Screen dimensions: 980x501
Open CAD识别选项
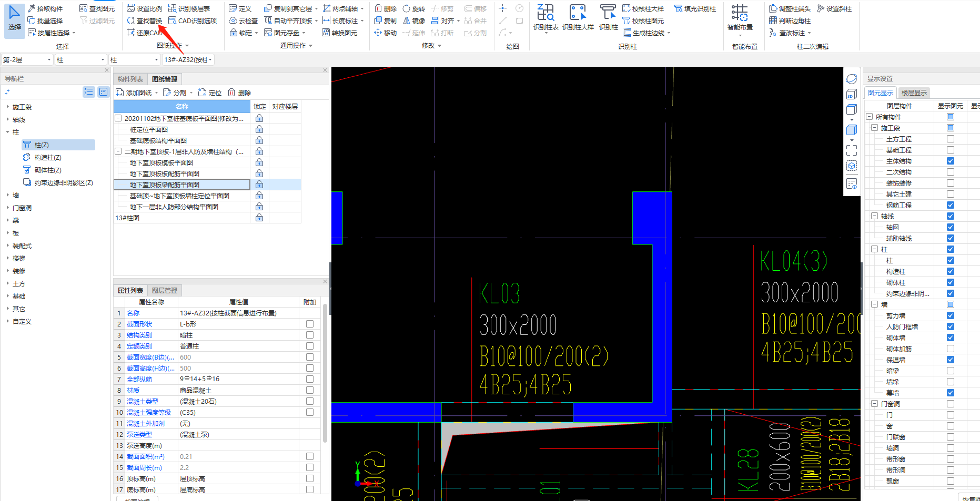pyautogui.click(x=193, y=21)
